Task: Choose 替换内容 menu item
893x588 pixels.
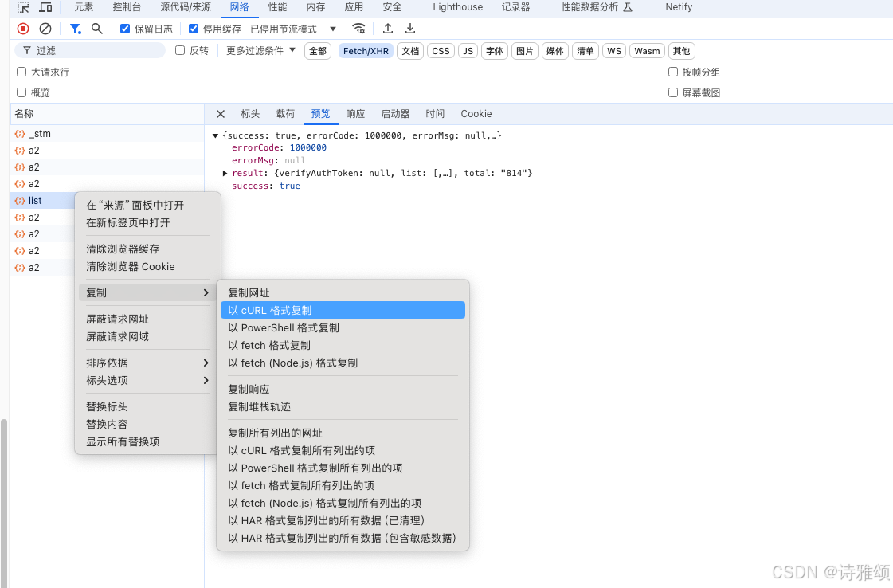Action: click(147, 424)
